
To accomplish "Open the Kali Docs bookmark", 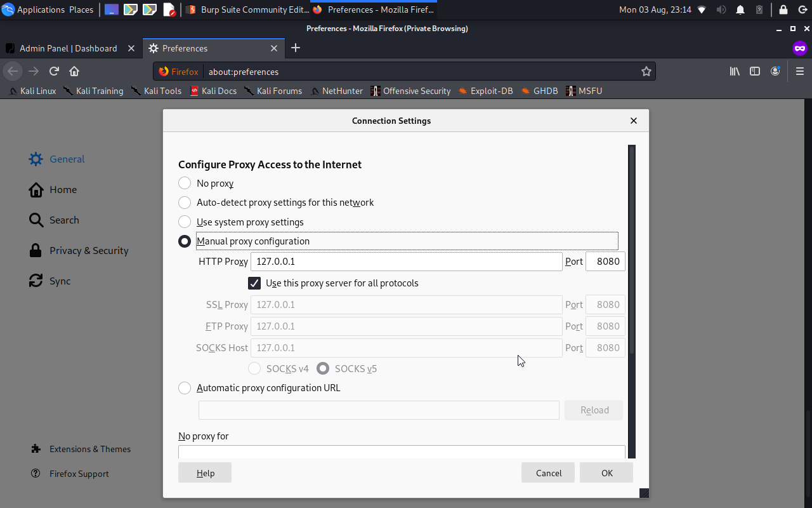I will click(214, 91).
